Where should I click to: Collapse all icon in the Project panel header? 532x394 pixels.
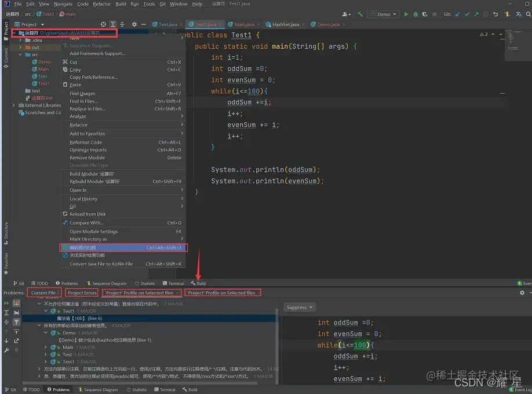122,24
